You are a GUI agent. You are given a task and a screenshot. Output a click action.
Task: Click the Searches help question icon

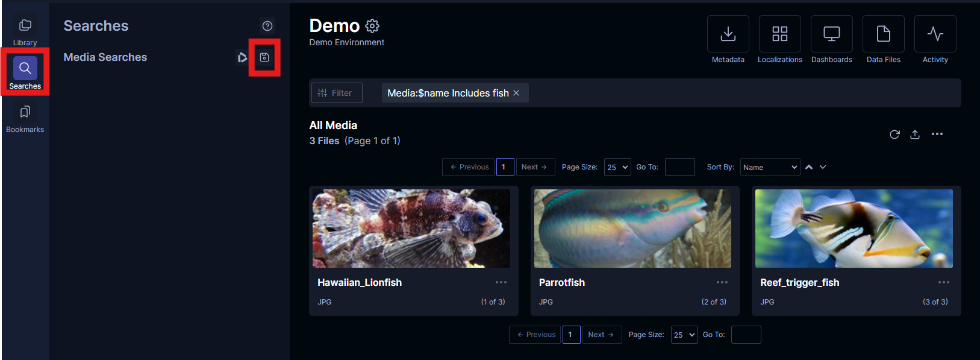267,26
